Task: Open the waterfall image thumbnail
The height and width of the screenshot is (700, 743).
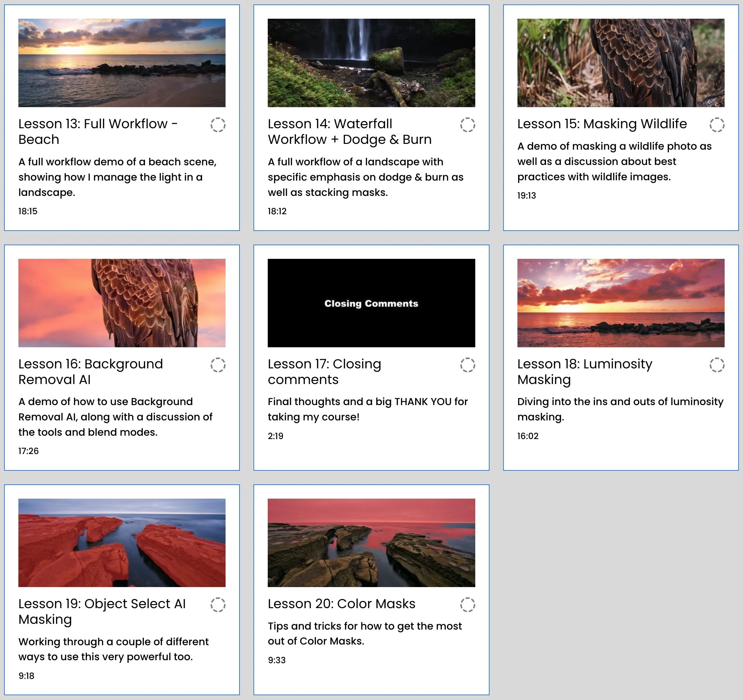Action: coord(371,63)
